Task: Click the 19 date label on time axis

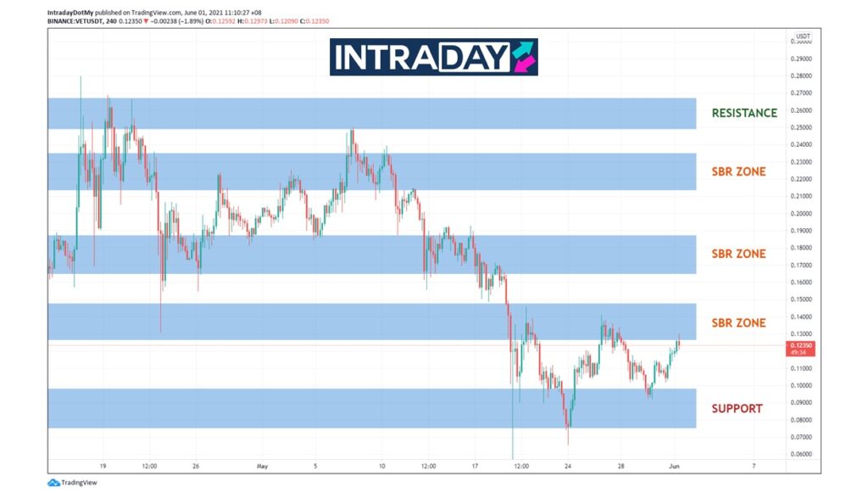Action: click(x=103, y=466)
